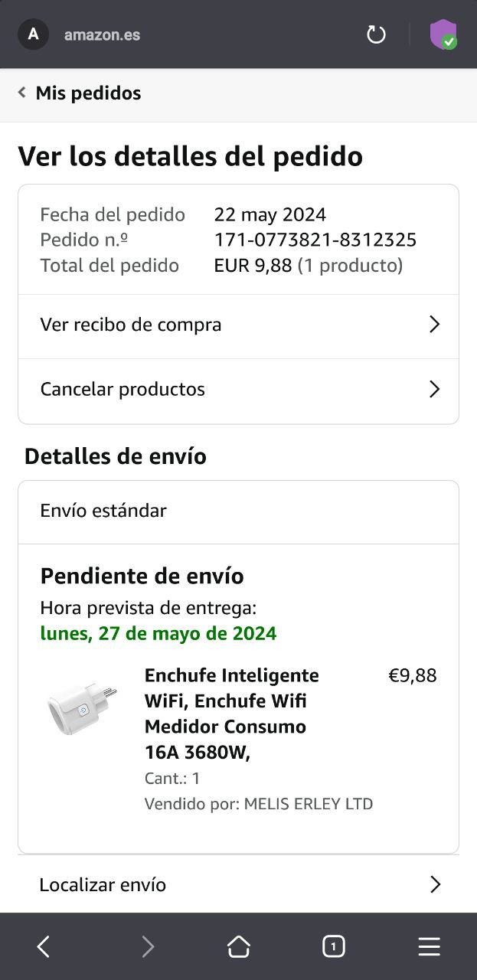Open the Ver recibo de compra row
The height and width of the screenshot is (980, 477).
131,325
